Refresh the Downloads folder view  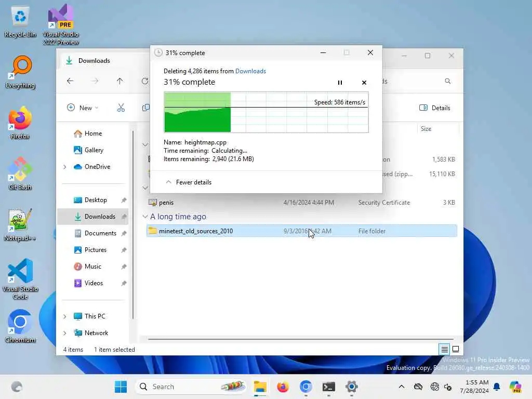(145, 81)
